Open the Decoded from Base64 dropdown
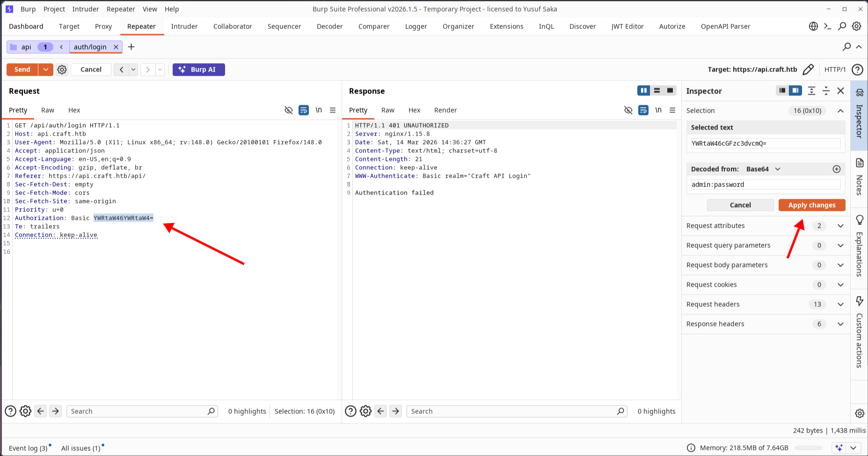Viewport: 868px width, 456px height. tap(763, 169)
